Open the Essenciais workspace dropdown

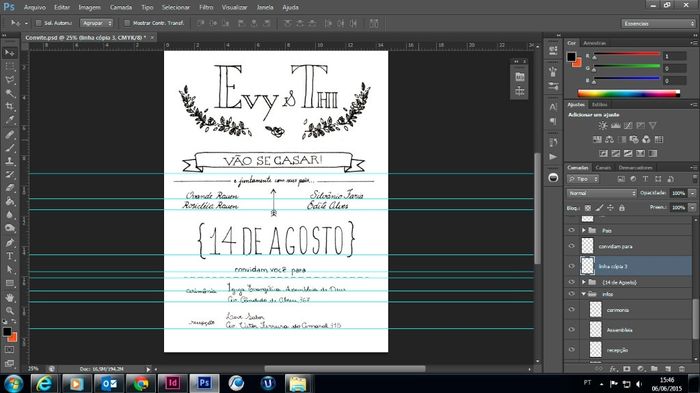pos(658,23)
